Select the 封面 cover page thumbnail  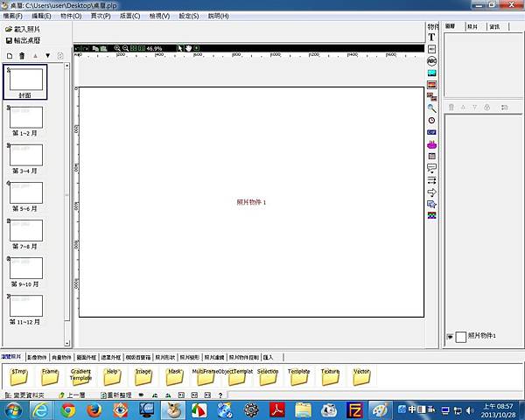coord(25,82)
